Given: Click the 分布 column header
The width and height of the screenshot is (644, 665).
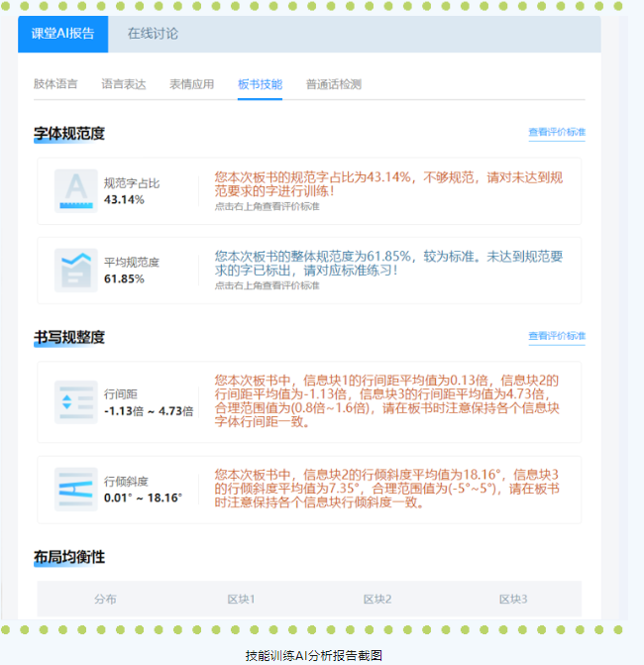Looking at the screenshot, I should click(105, 599).
